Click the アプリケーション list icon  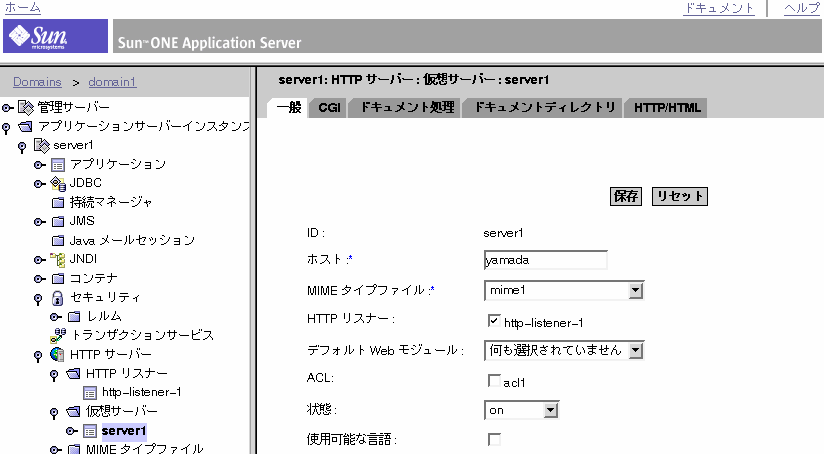point(58,165)
